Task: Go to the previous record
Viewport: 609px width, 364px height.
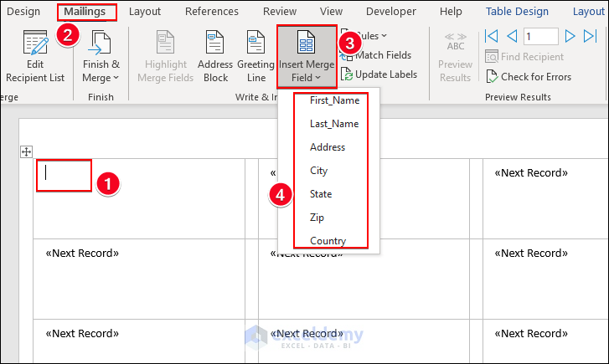Action: (511, 36)
